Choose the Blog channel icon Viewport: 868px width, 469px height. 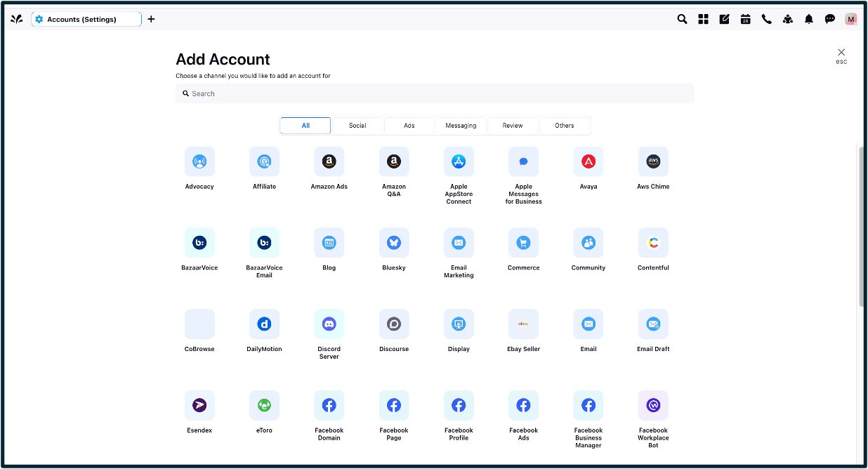pos(329,243)
